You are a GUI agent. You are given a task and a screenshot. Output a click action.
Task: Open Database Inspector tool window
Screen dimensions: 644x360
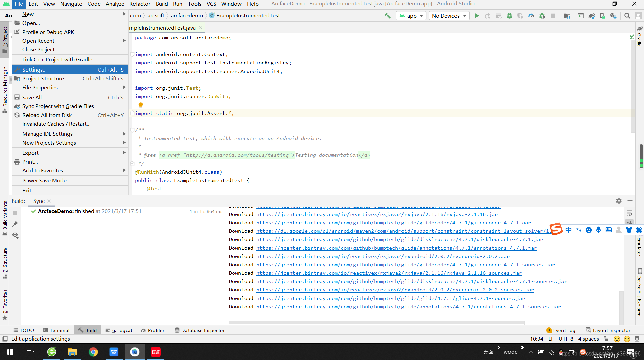(200, 330)
